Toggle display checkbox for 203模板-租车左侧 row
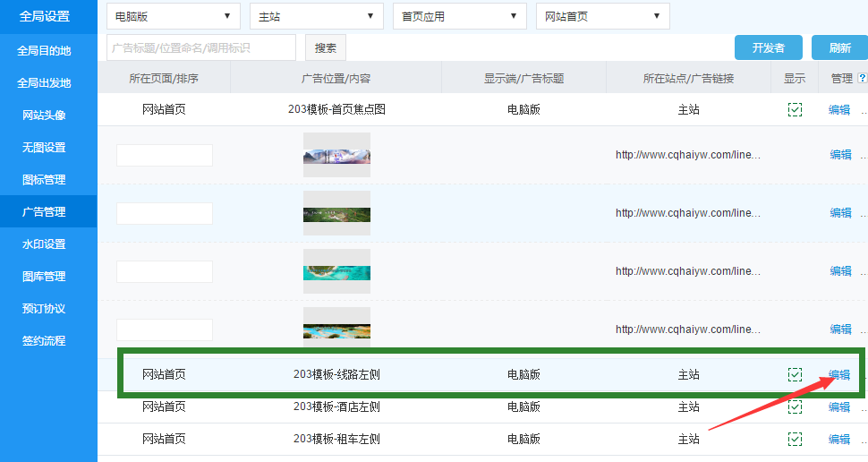 point(795,440)
